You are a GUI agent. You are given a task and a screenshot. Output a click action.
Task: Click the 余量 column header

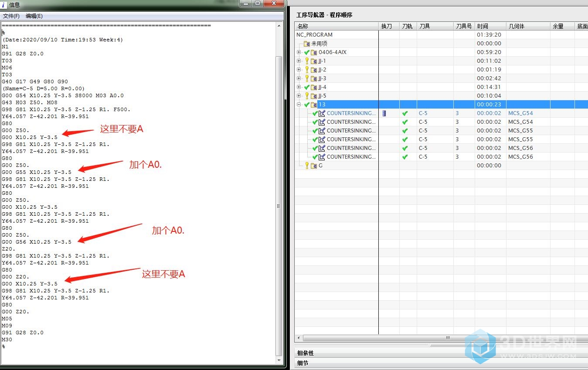tap(562, 26)
